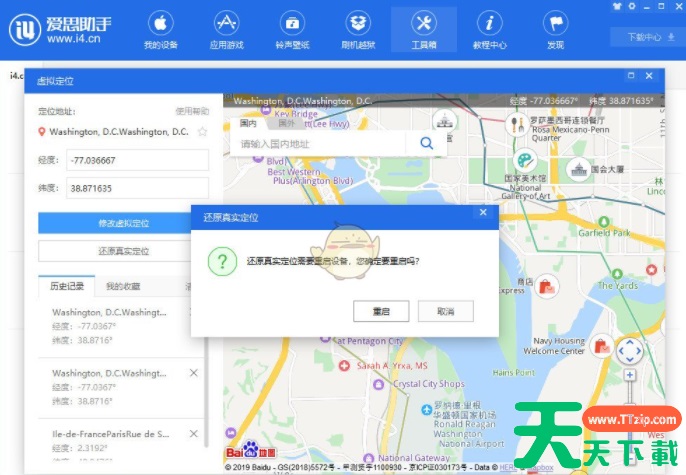Delete second Washington, D.C. history entry

point(193,373)
